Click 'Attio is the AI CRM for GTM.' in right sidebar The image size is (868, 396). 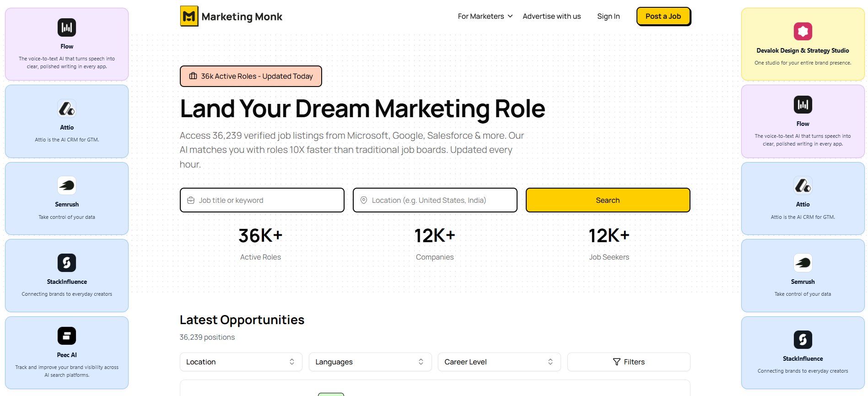(x=803, y=217)
